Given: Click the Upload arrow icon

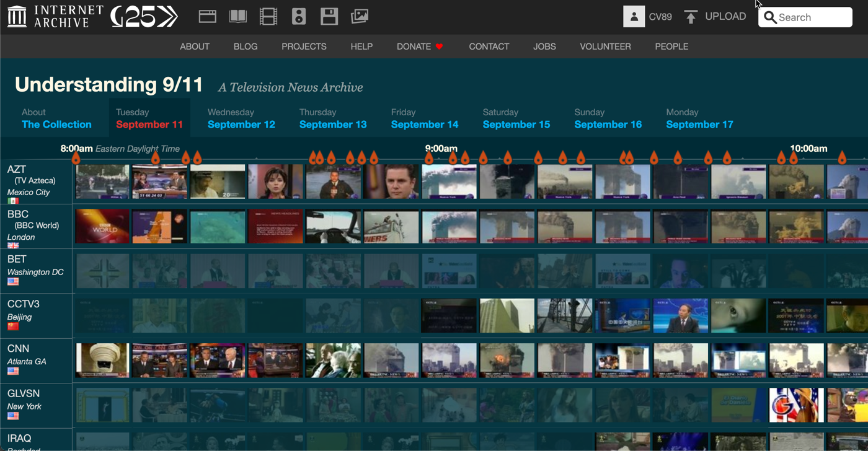Looking at the screenshot, I should (691, 17).
